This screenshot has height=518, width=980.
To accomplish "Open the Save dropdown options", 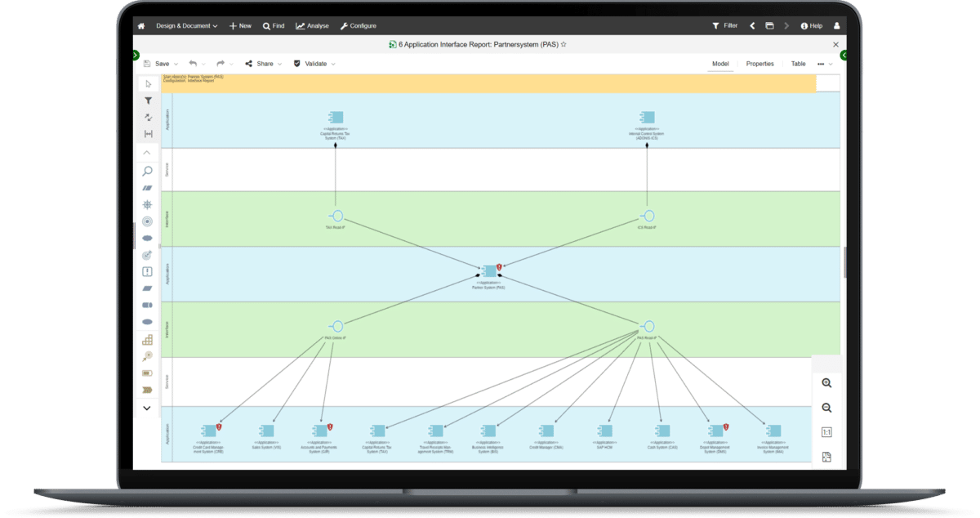I will 176,63.
